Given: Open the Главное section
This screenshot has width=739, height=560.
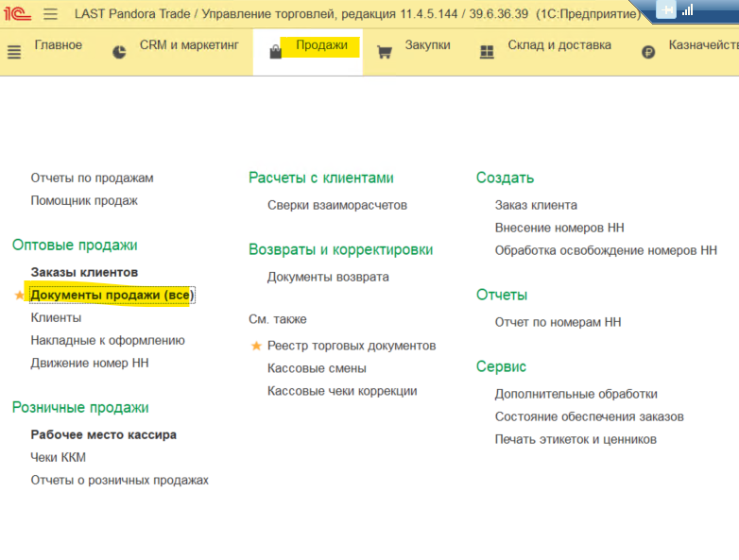Looking at the screenshot, I should tap(58, 45).
